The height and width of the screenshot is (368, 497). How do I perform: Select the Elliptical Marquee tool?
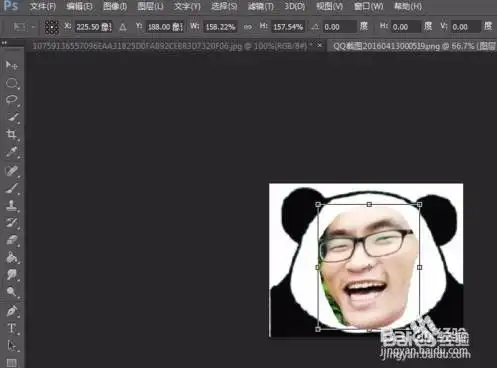[x=12, y=83]
